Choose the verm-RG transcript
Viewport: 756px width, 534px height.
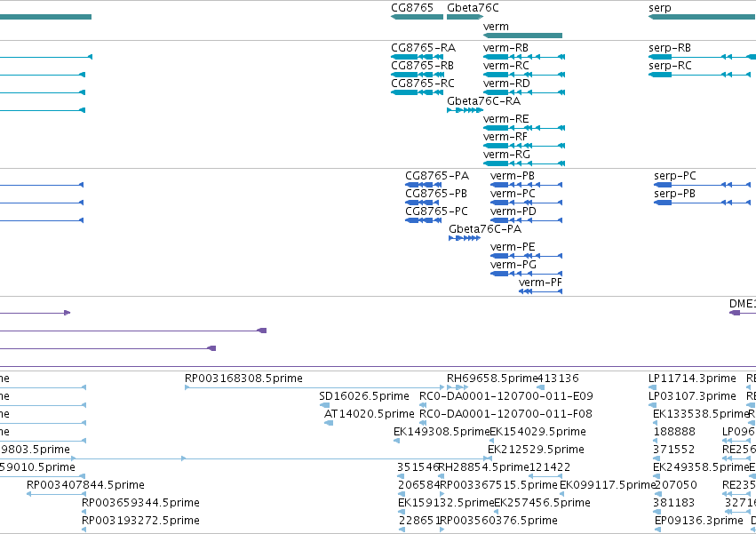point(524,163)
